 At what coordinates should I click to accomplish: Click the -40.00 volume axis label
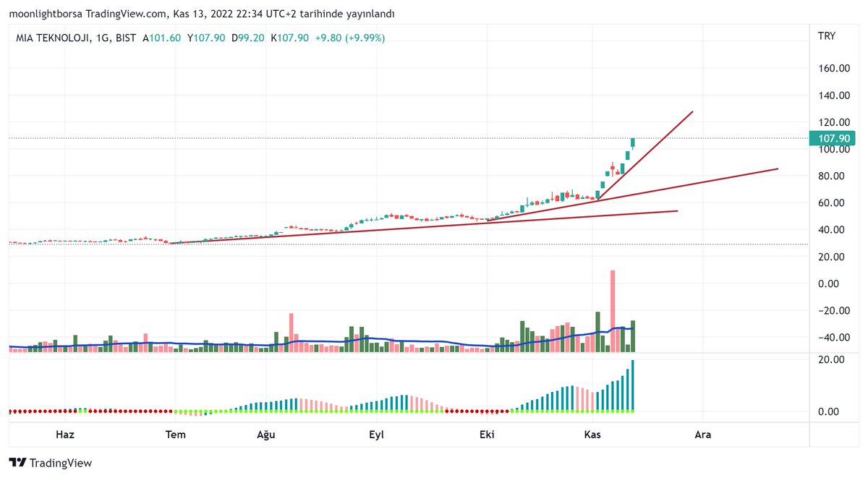833,338
